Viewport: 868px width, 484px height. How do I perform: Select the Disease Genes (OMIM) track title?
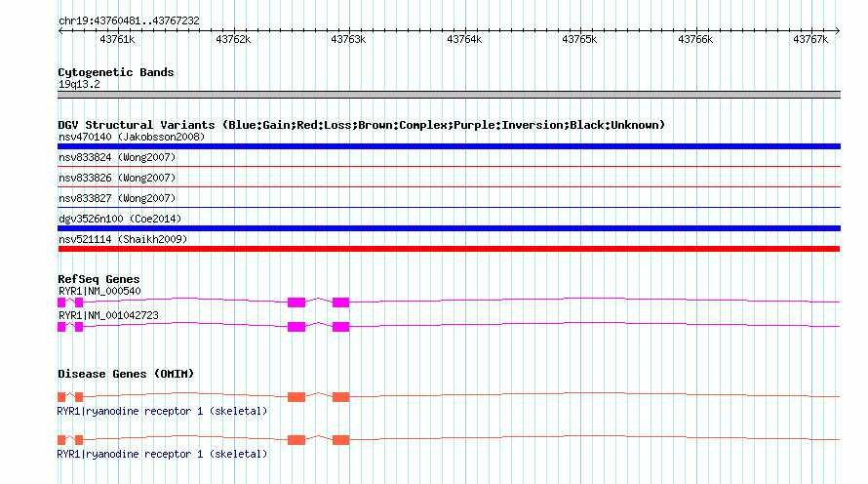tap(126, 374)
